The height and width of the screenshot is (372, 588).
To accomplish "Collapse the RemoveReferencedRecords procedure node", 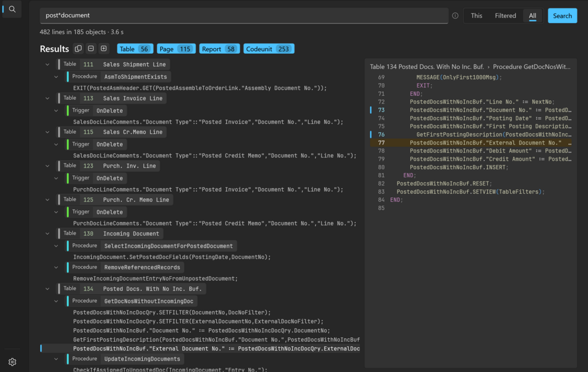I will coord(56,267).
